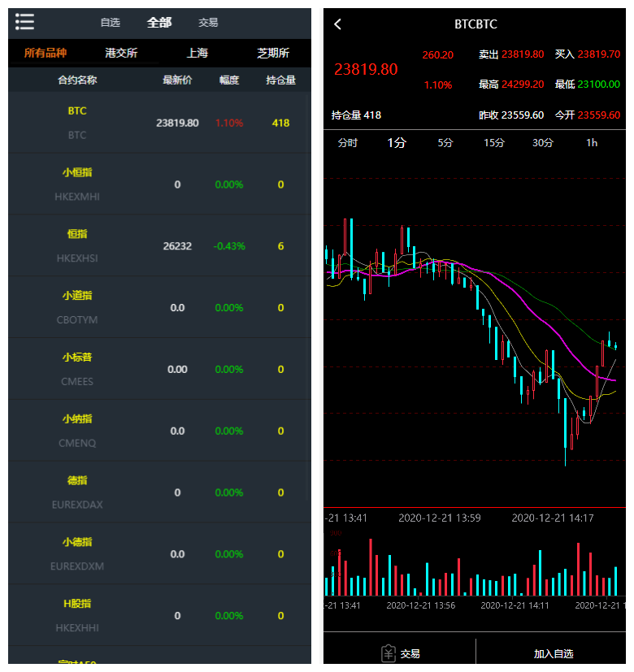
Task: Open the 小德指 EUREXDXM contract
Action: tap(159, 554)
